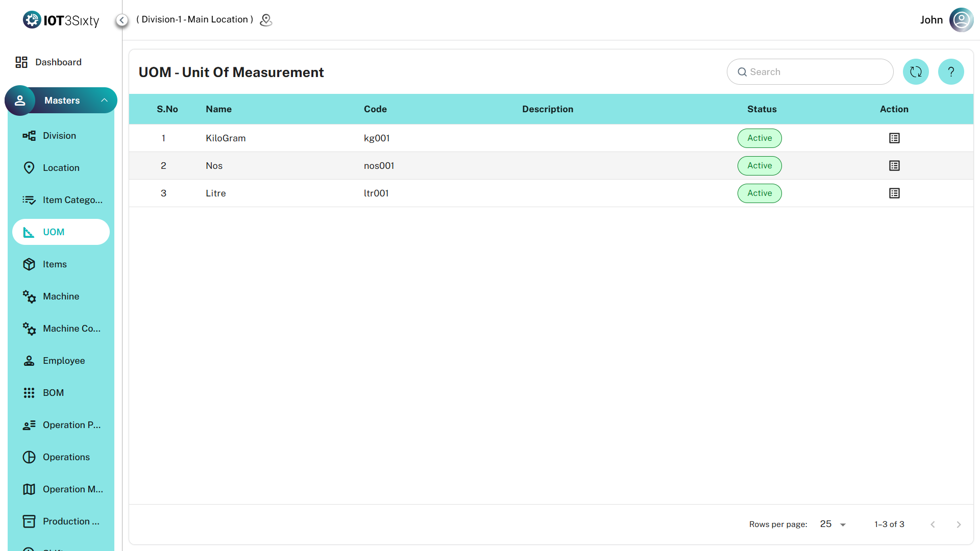Click the refresh icon button
The width and height of the screenshot is (980, 551).
click(x=916, y=72)
